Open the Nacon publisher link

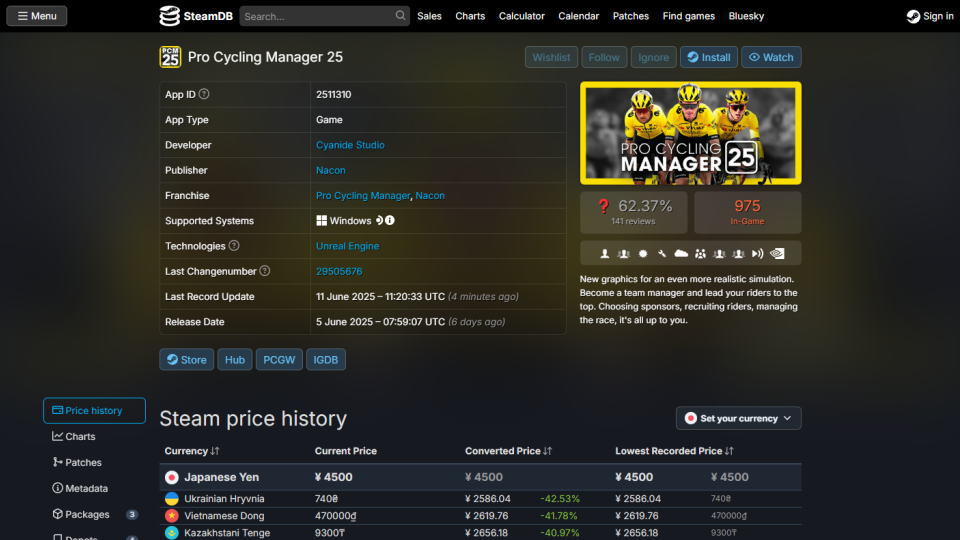[331, 170]
